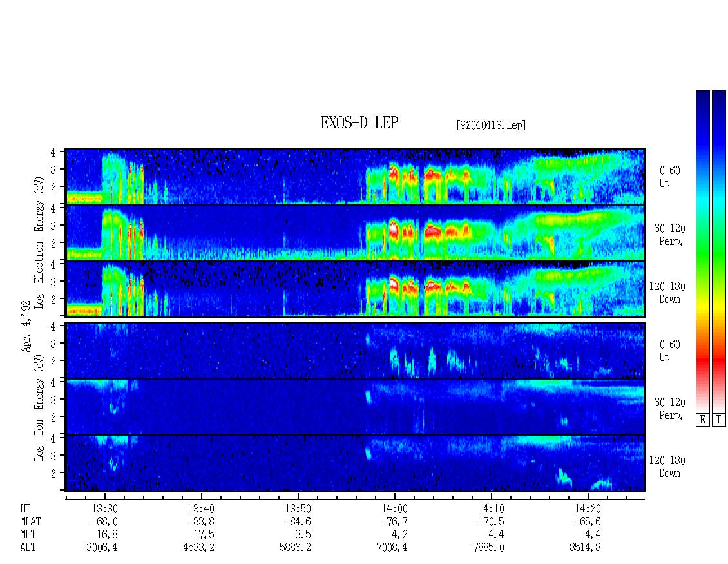
Task: Click the MLT value 16.8
Action: tap(107, 535)
